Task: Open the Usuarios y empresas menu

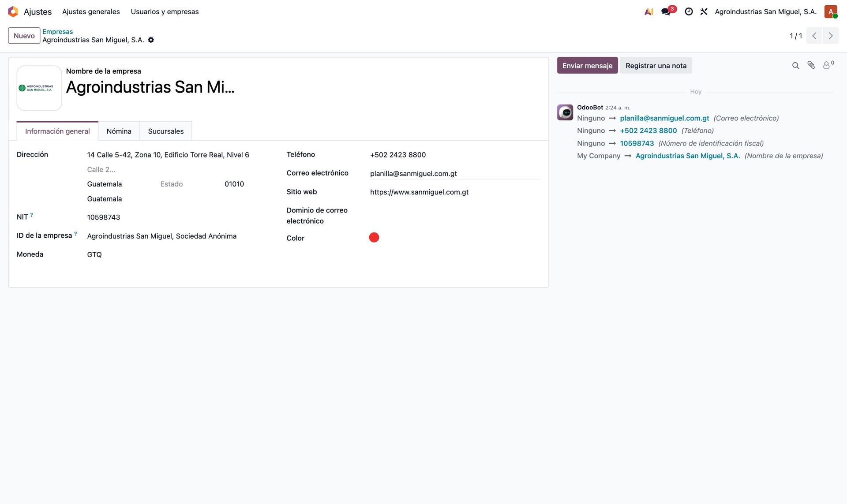Action: (x=165, y=11)
